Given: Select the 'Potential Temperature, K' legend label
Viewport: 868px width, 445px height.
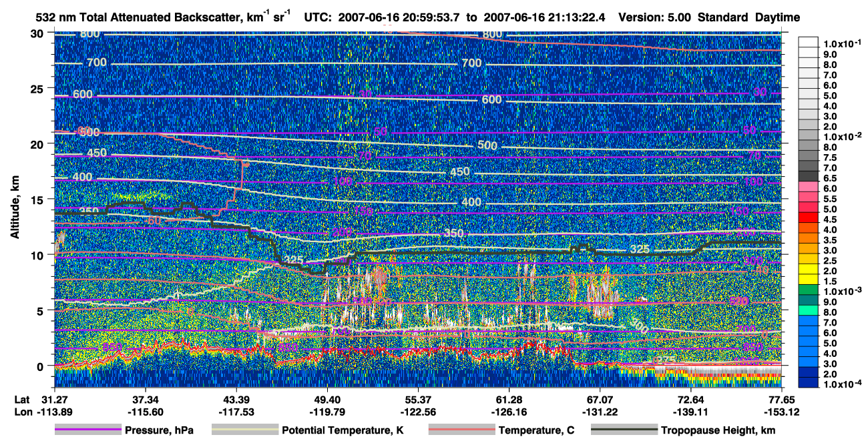Looking at the screenshot, I should (343, 430).
